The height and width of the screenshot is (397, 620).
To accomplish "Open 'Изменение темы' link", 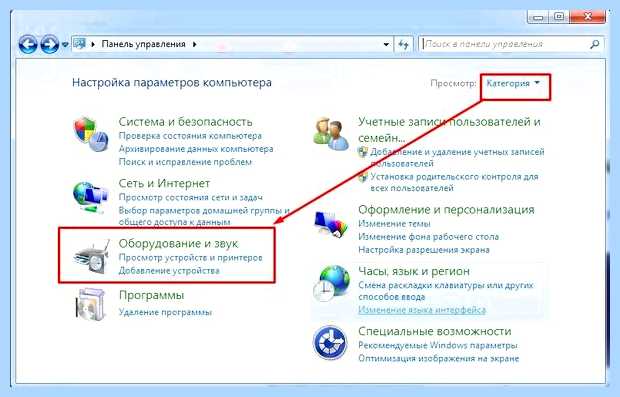I will [394, 224].
